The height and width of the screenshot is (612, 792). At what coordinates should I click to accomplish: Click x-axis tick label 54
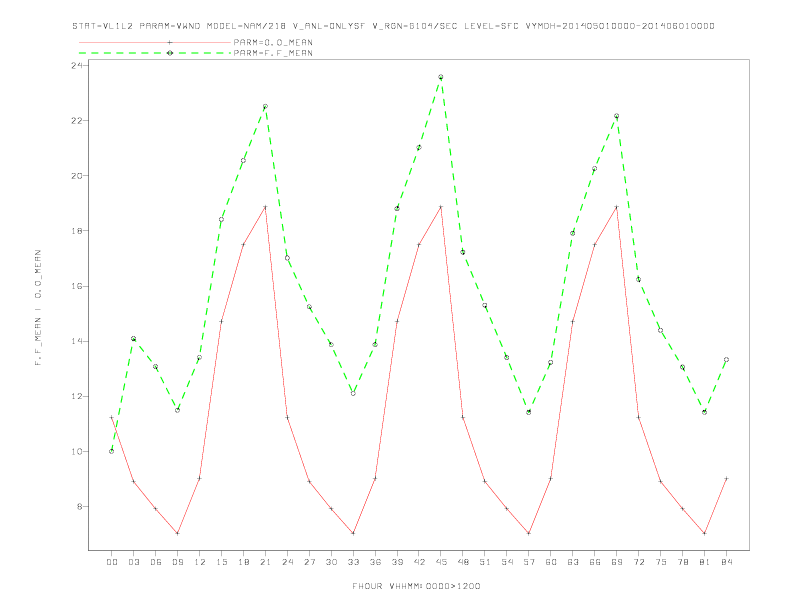click(x=507, y=562)
